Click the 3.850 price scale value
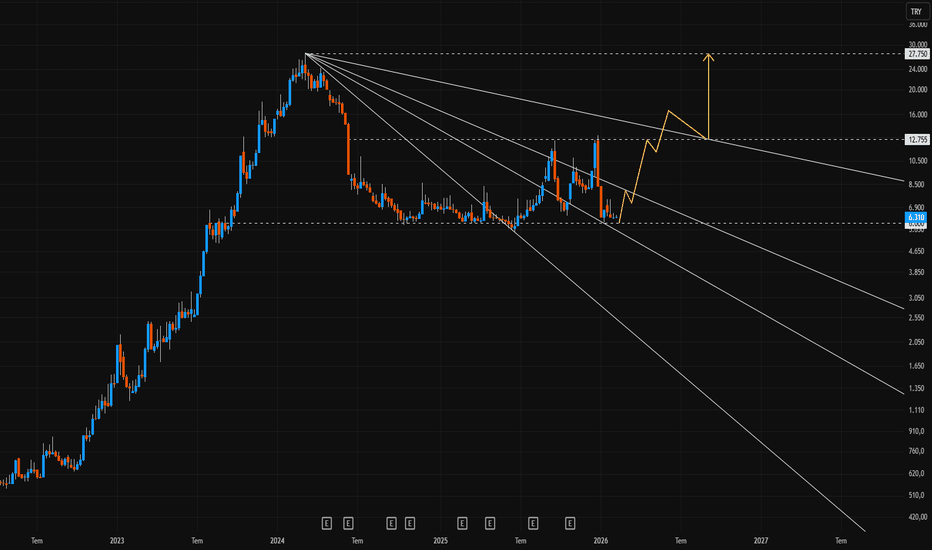Image resolution: width=932 pixels, height=550 pixels. tap(918, 272)
